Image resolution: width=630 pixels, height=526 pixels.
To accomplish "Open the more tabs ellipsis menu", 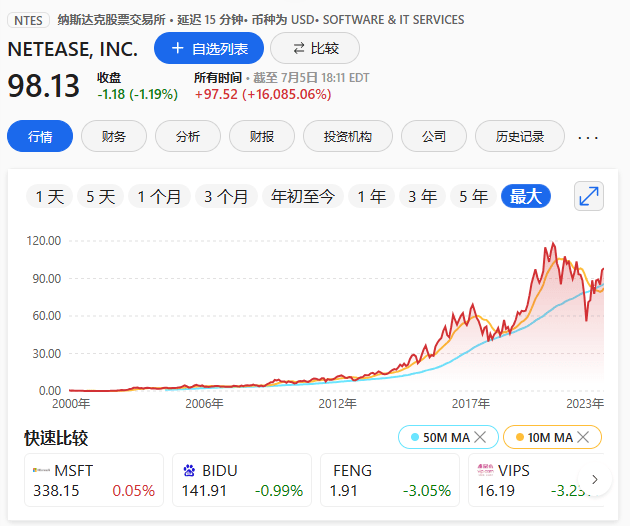I will 588,137.
